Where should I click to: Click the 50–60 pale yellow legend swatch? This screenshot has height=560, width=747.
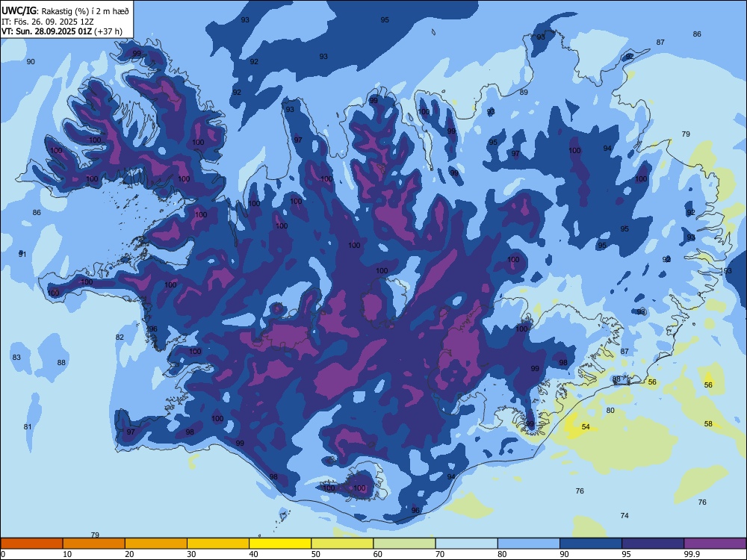pos(342,544)
